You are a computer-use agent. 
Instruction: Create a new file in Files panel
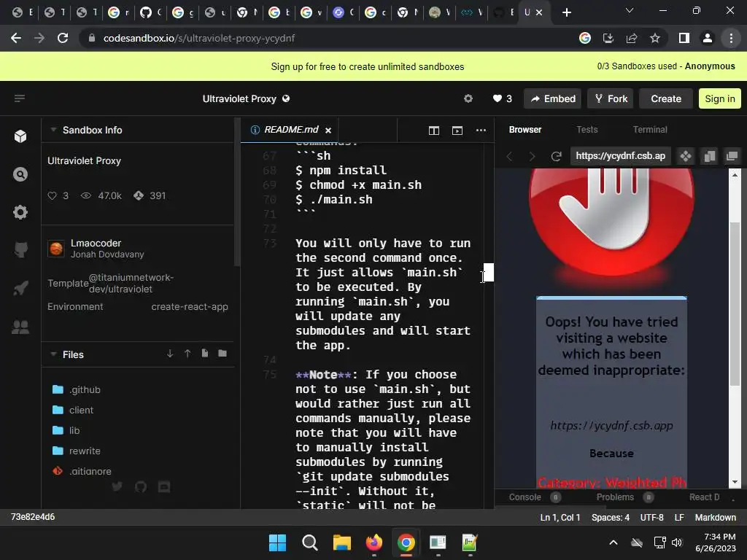click(x=205, y=354)
